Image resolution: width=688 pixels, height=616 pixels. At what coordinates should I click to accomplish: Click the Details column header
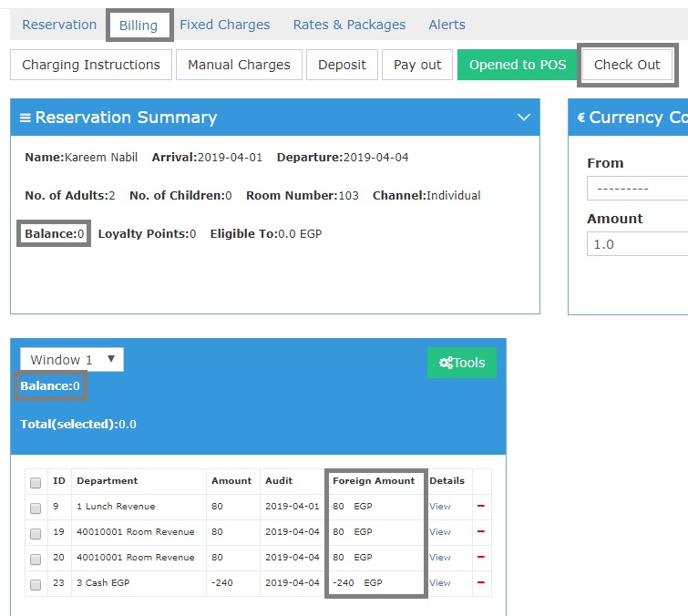(x=447, y=481)
